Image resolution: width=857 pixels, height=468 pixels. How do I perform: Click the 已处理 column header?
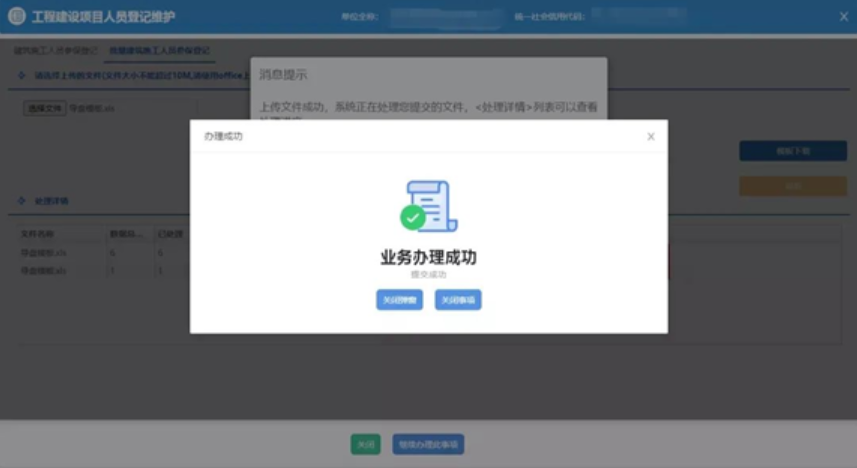tap(170, 234)
